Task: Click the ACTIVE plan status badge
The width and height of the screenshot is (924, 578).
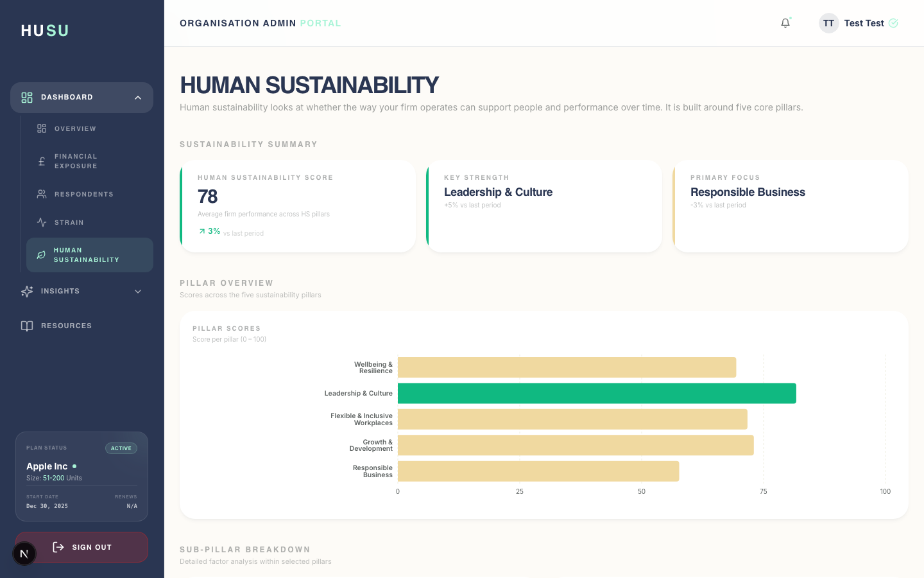Action: [x=121, y=448]
